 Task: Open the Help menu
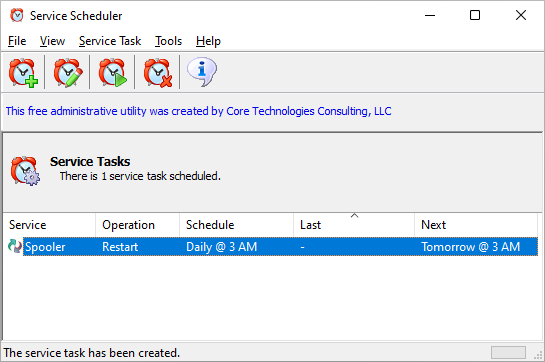point(208,41)
